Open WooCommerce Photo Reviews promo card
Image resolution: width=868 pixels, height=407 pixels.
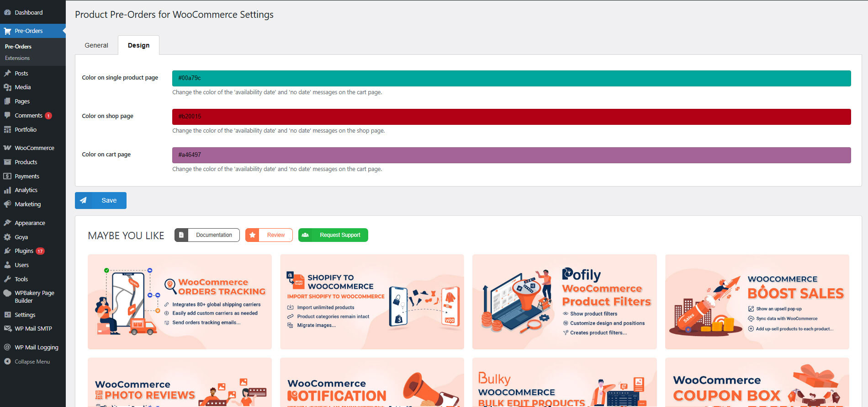[180, 382]
